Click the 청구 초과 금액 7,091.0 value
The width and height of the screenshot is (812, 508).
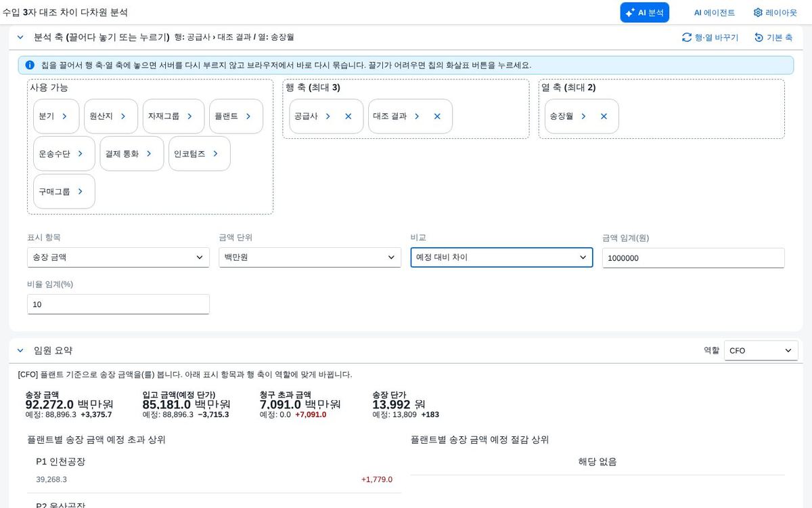pos(300,404)
